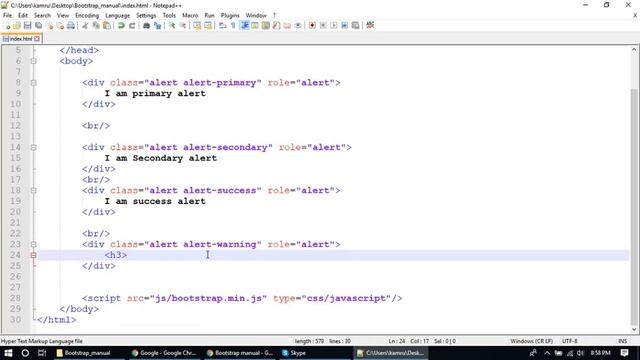This screenshot has height=360, width=640.
Task: Create a new document with New icon
Action: point(7,25)
